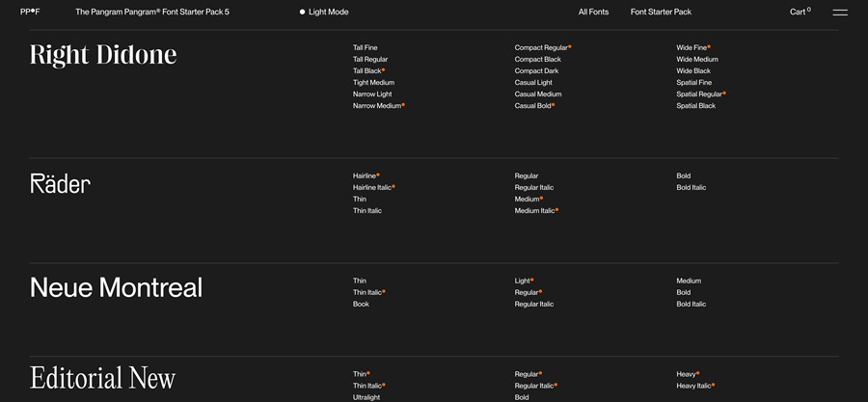Select Räder Regular style

pyautogui.click(x=526, y=175)
